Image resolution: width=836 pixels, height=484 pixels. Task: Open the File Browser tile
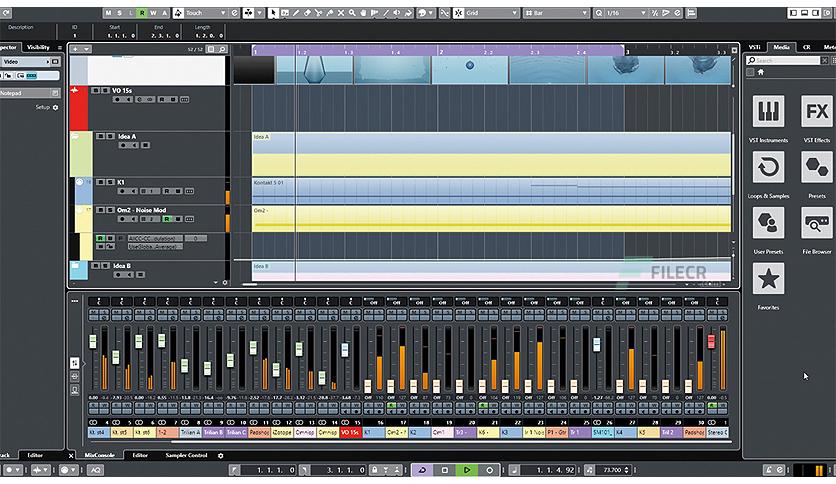pos(816,222)
